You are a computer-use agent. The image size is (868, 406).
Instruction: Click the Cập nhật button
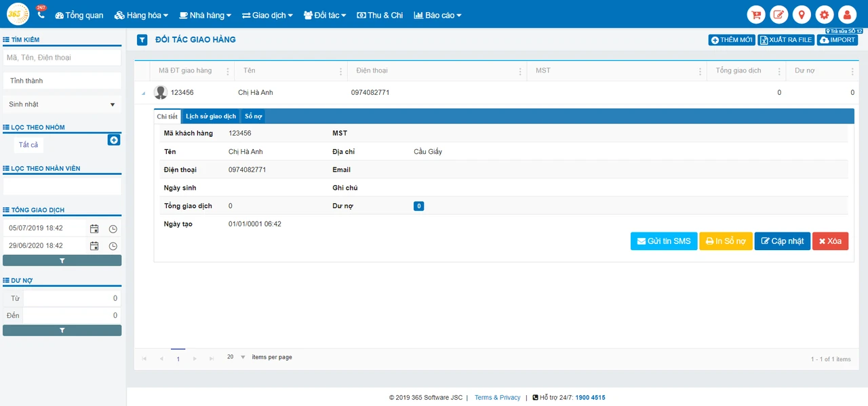coord(783,241)
